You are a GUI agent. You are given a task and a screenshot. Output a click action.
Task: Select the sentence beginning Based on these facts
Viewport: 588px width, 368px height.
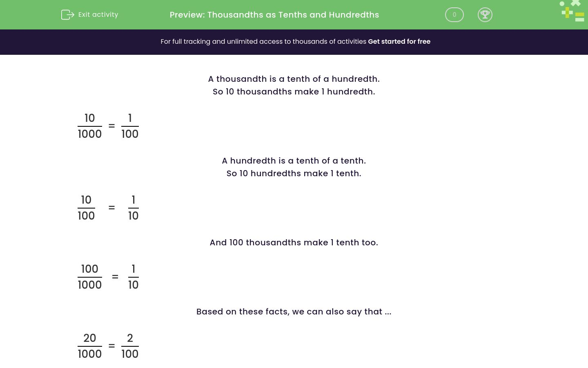294,312
